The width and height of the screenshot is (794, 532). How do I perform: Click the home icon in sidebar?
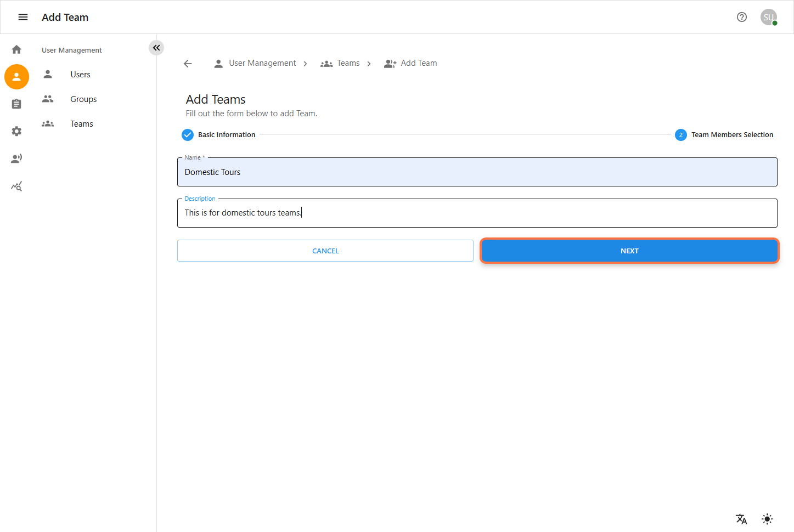[x=16, y=49]
